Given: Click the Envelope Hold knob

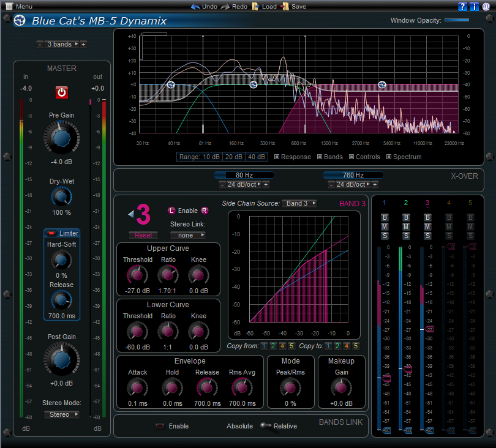Looking at the screenshot, I should click(x=172, y=387).
